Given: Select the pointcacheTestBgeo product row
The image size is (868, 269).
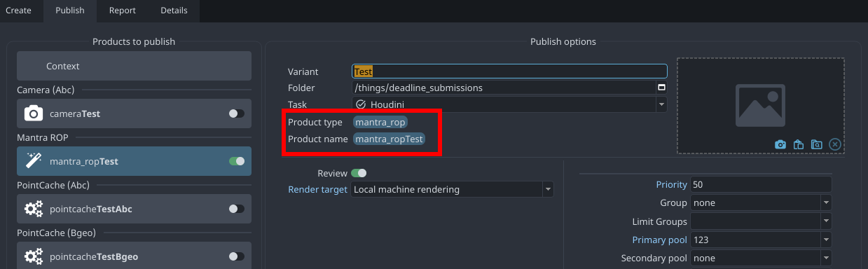Looking at the screenshot, I should [134, 256].
